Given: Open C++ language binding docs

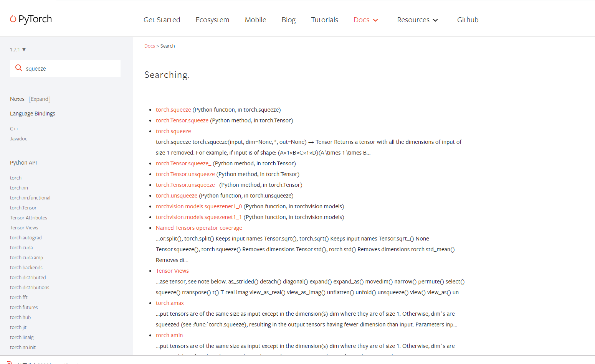Looking at the screenshot, I should 14,129.
